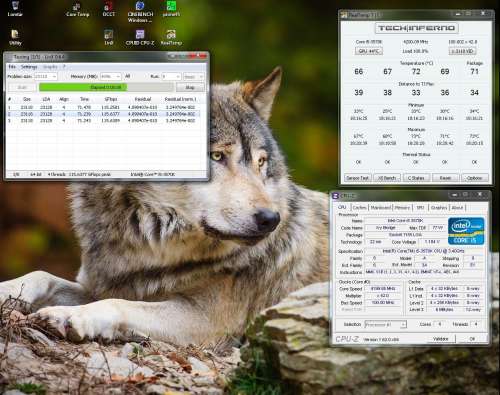The width and height of the screenshot is (500, 395).
Task: Select the highlighted second result row in LinX
Action: click(103, 114)
